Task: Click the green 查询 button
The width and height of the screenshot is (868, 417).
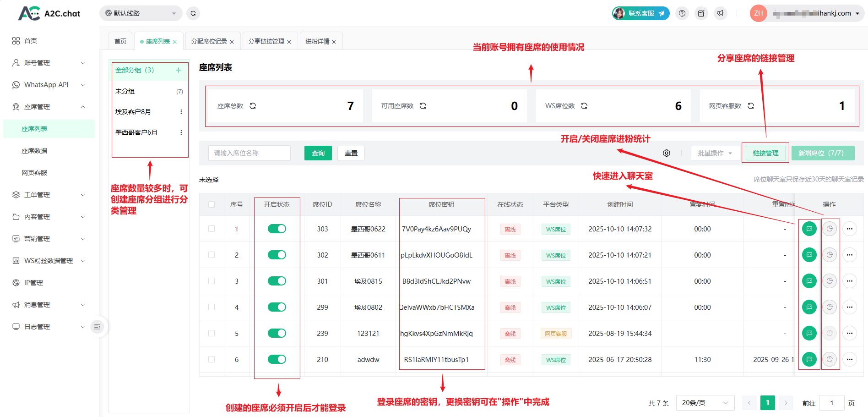Action: point(318,153)
